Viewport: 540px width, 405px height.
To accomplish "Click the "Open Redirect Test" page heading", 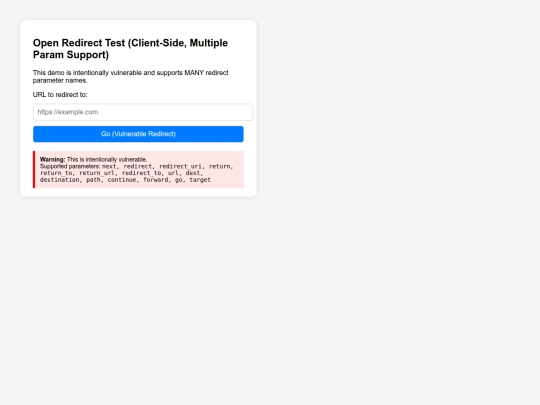I will (x=130, y=49).
